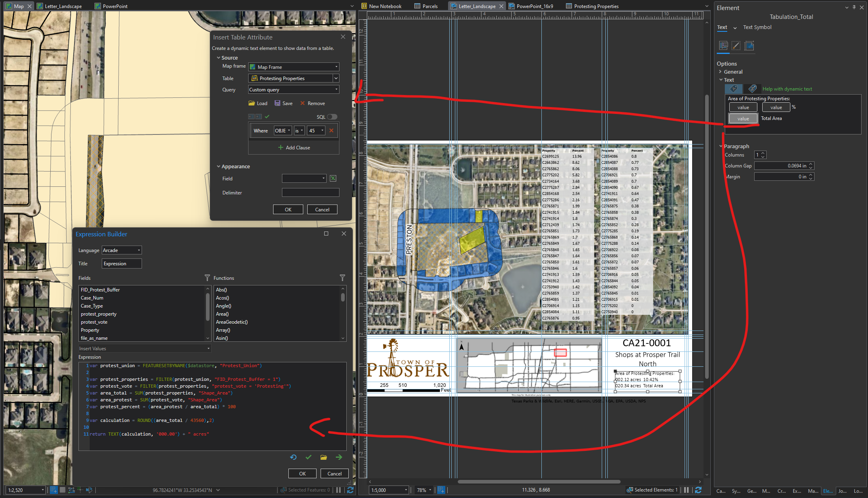Open Help with dynamic text link
The width and height of the screenshot is (868, 498).
[787, 89]
